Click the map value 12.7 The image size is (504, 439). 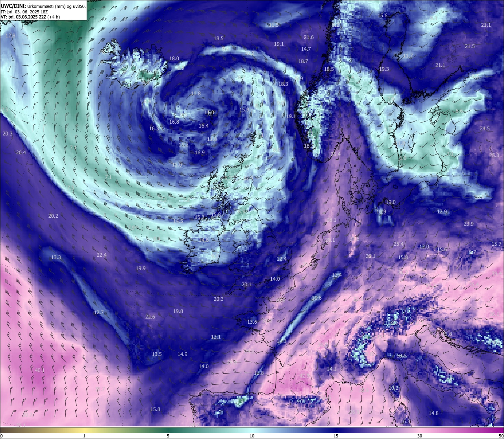(x=99, y=313)
